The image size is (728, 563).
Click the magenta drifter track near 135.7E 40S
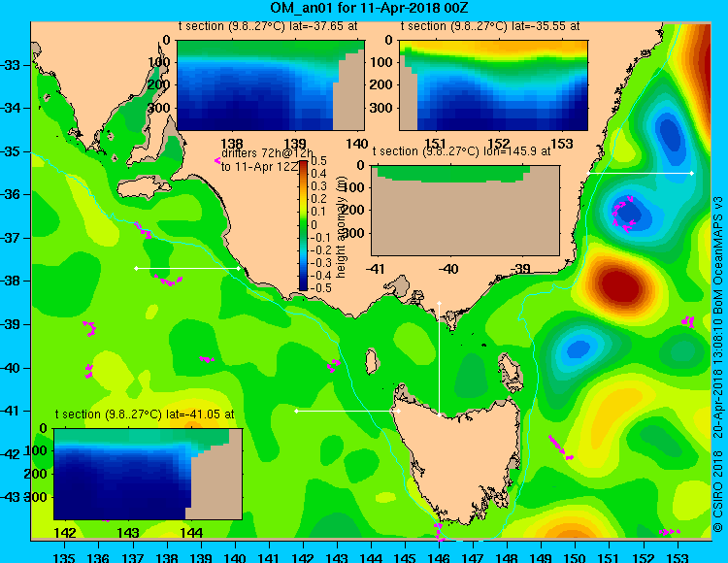coord(88,371)
